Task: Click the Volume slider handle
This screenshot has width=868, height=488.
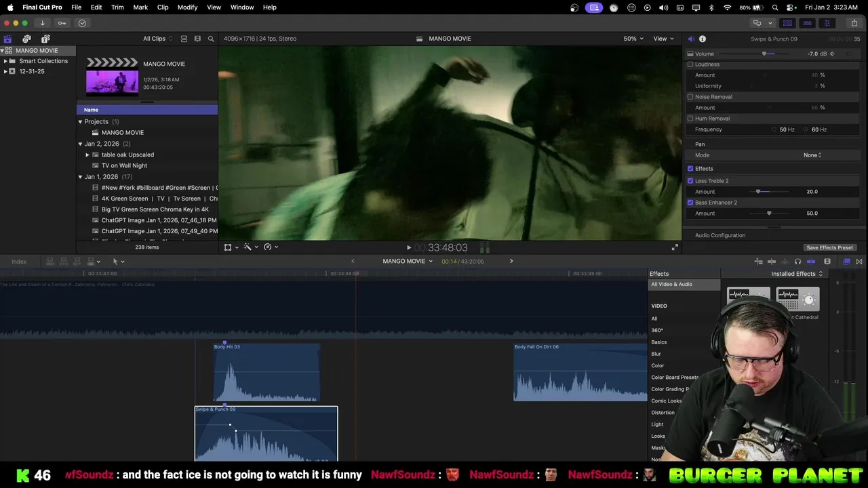Action: [764, 54]
